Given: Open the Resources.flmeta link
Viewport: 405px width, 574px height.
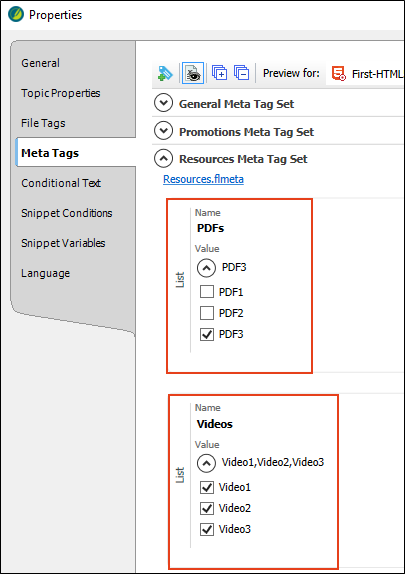Looking at the screenshot, I should 203,179.
